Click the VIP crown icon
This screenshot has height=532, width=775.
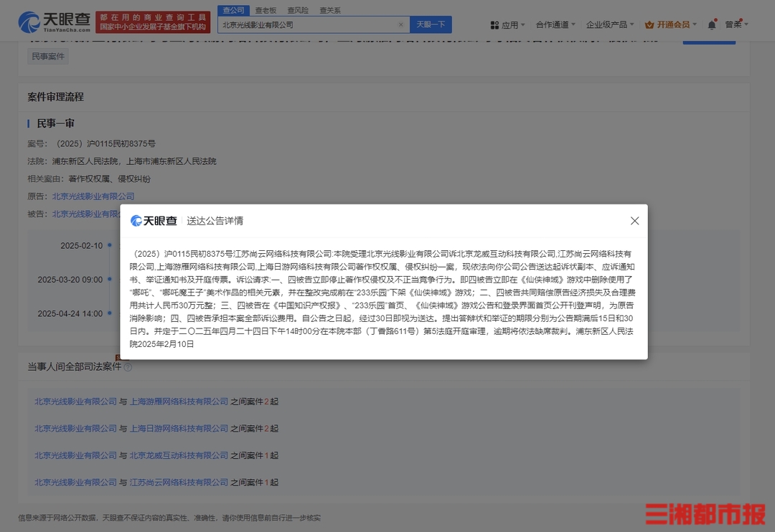[x=649, y=24]
